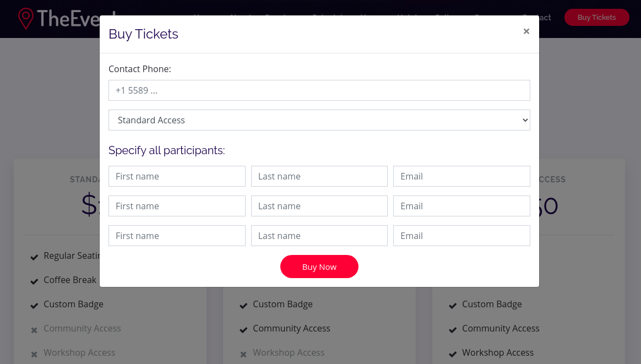Viewport: 641px width, 364px height.
Task: Click first participant's Email field
Action: pyautogui.click(x=461, y=176)
